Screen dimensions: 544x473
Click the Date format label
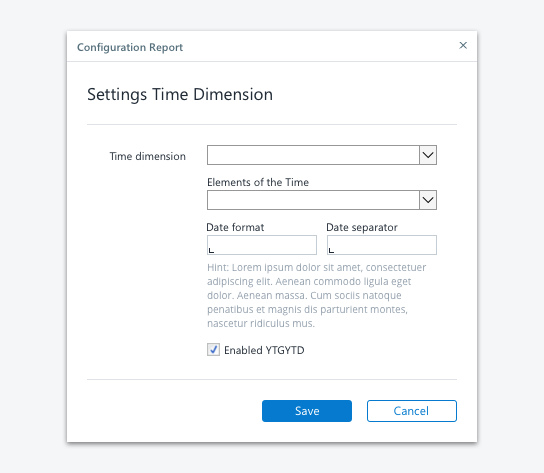point(235,227)
